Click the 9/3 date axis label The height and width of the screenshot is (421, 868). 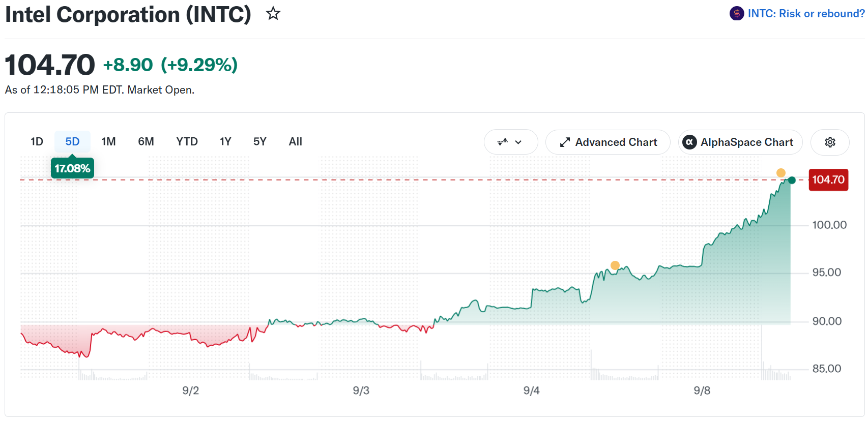click(x=361, y=390)
